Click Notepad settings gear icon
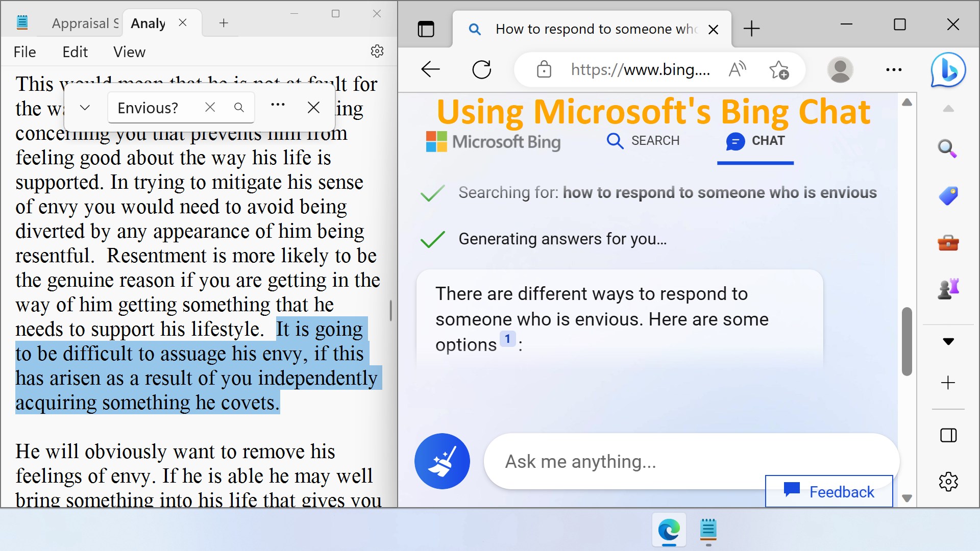980x551 pixels. (377, 51)
